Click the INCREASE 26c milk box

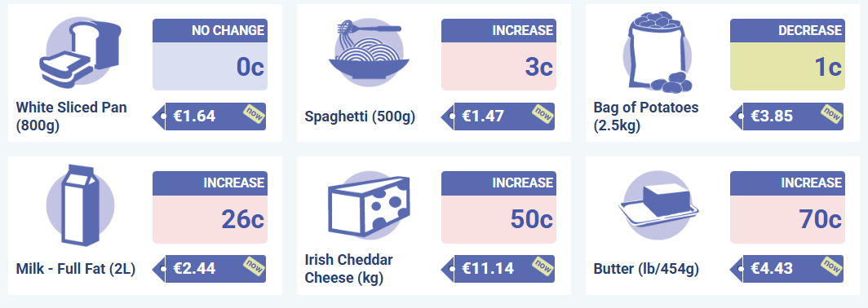(210, 207)
